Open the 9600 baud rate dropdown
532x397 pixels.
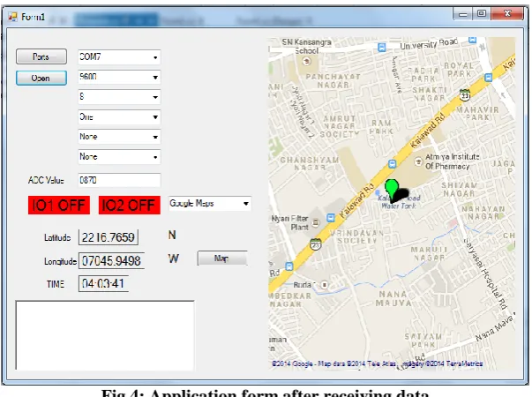point(119,77)
